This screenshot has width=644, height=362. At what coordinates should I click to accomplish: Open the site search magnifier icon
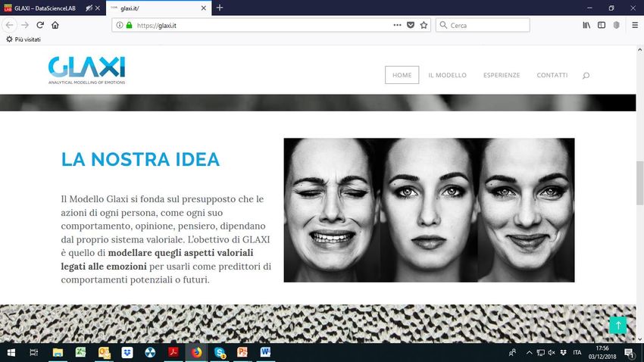coord(586,76)
